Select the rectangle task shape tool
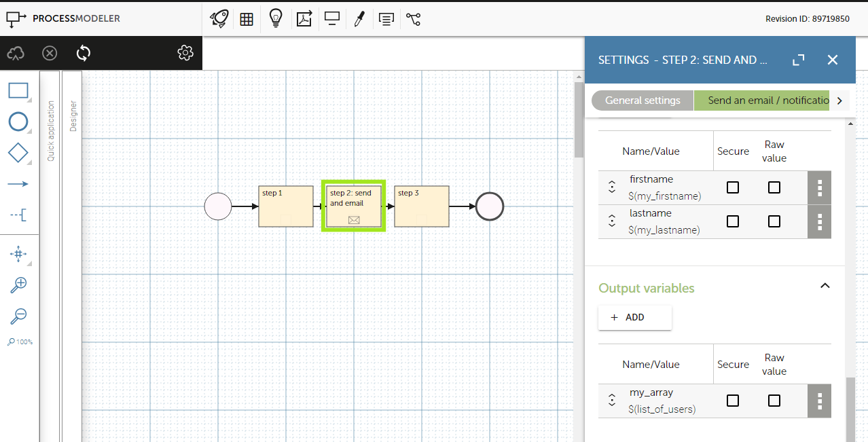This screenshot has height=442, width=868. click(x=18, y=91)
